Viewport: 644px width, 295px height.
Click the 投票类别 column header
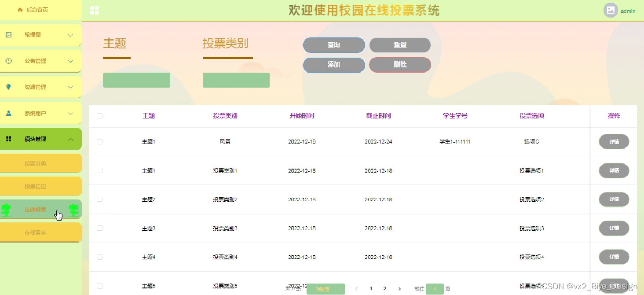tap(225, 116)
